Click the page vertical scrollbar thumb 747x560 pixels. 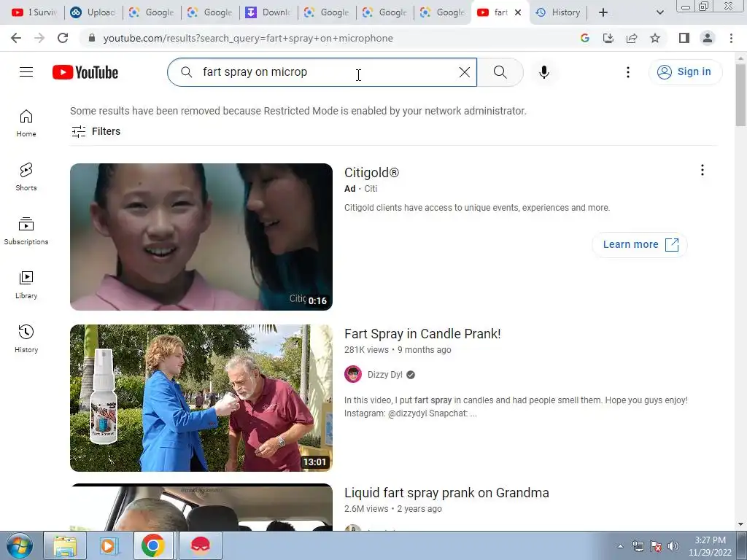click(x=740, y=94)
